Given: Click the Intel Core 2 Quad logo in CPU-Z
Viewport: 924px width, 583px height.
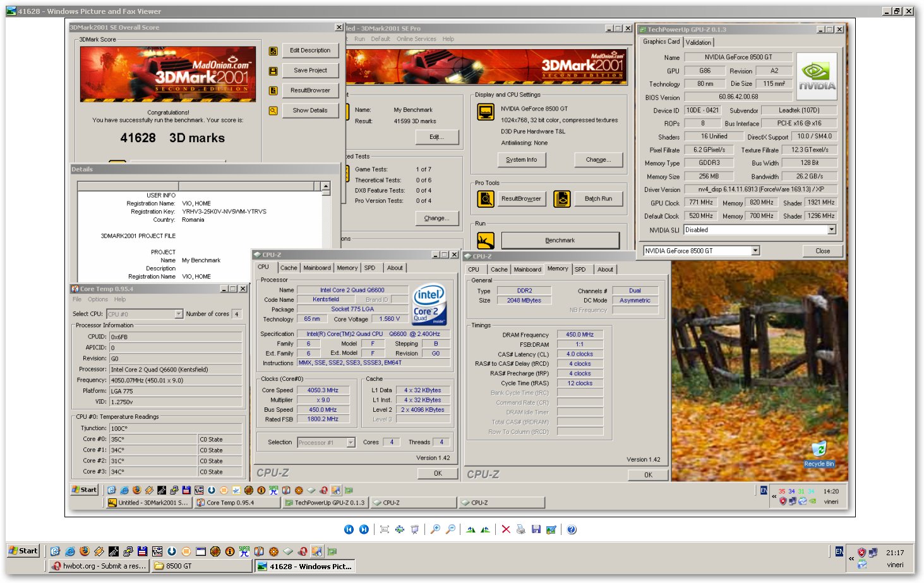Looking at the screenshot, I should tap(429, 305).
